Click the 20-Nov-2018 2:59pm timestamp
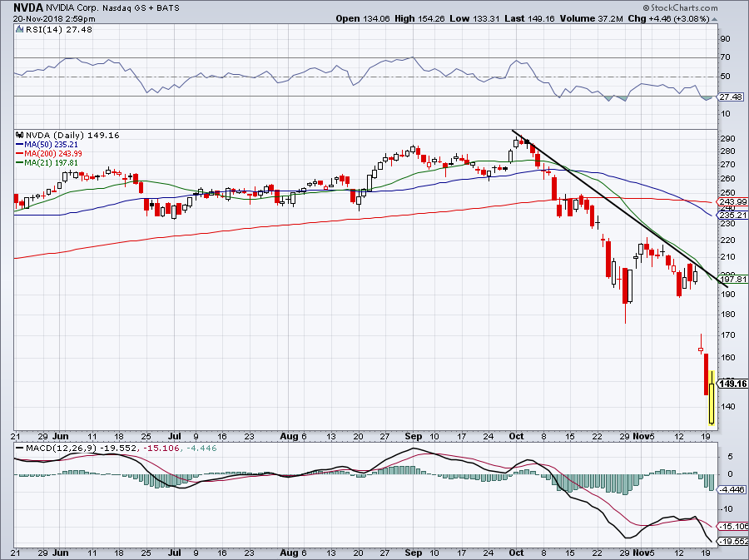This screenshot has height=560, width=749. pyautogui.click(x=54, y=19)
